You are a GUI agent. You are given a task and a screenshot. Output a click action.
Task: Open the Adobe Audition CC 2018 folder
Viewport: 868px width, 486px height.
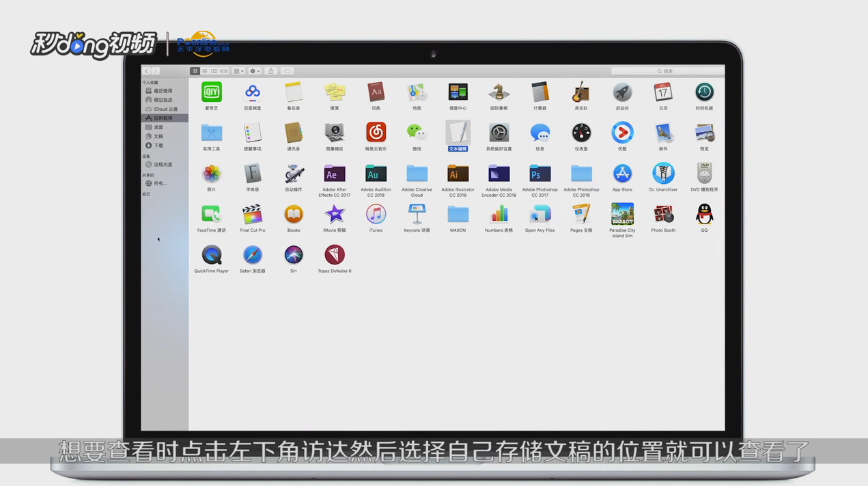click(376, 174)
